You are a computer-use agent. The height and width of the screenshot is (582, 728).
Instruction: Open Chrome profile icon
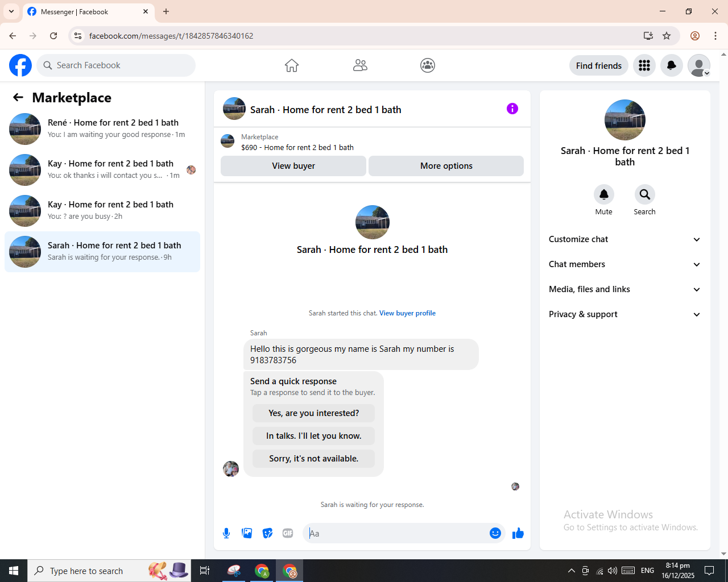pyautogui.click(x=695, y=36)
